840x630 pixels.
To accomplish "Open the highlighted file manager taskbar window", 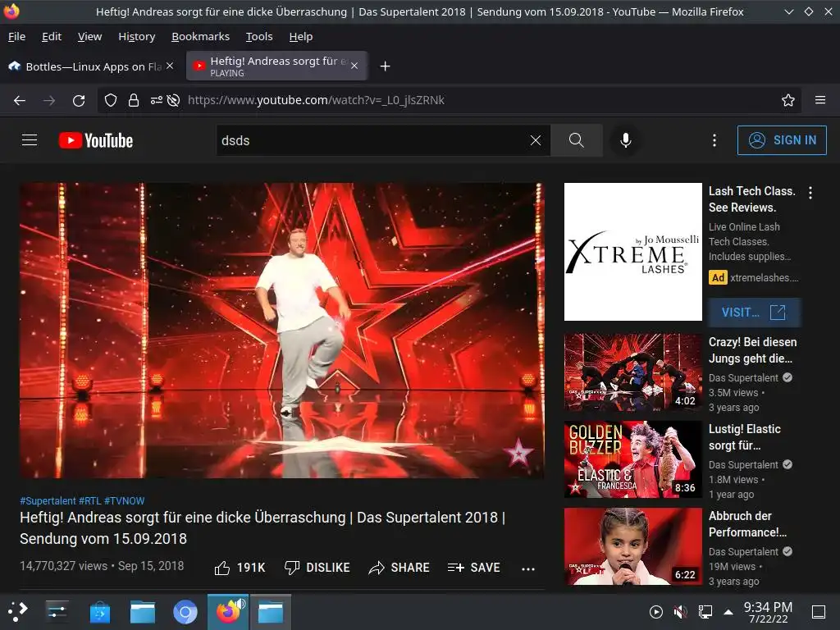I will tap(271, 612).
